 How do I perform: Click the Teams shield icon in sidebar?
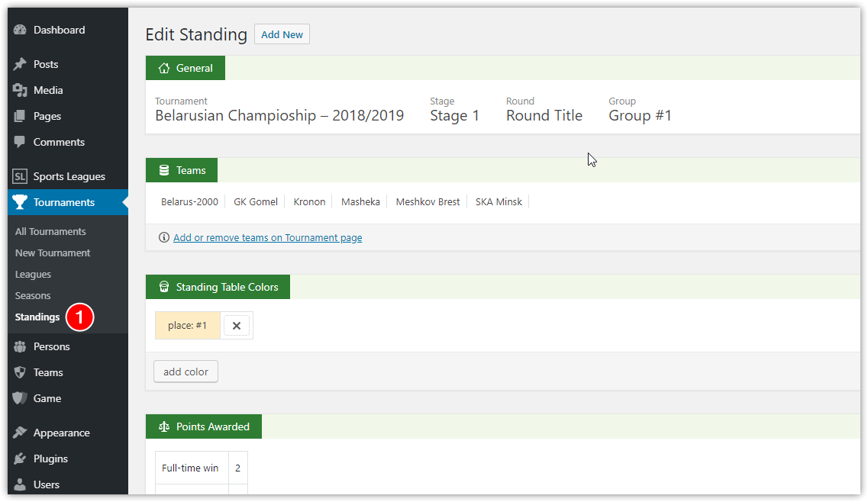(x=21, y=373)
